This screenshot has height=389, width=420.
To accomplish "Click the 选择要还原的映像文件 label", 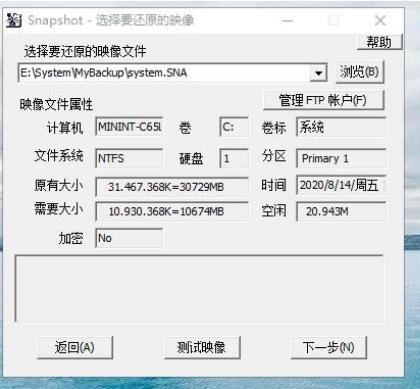I will (x=85, y=51).
